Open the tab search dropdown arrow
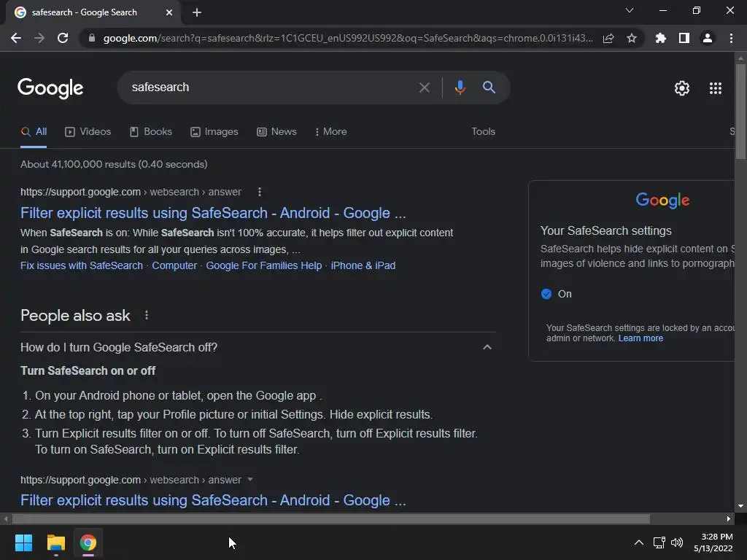747x560 pixels. pos(630,10)
